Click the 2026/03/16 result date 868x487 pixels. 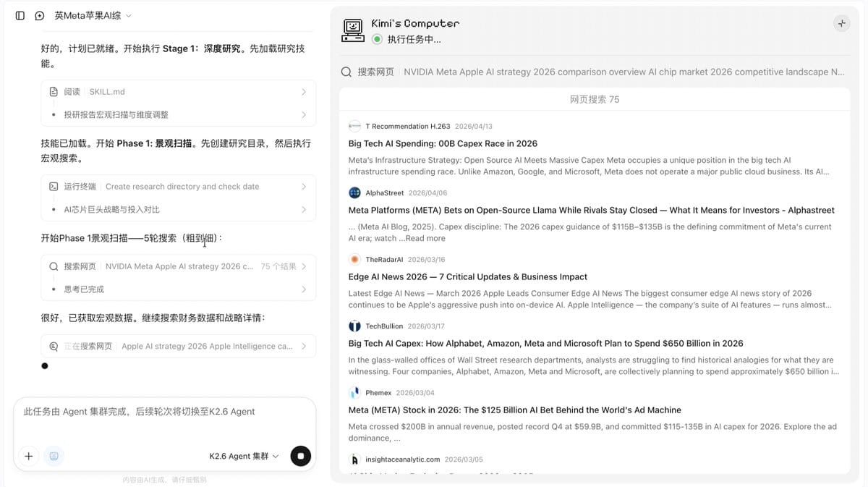click(x=426, y=259)
